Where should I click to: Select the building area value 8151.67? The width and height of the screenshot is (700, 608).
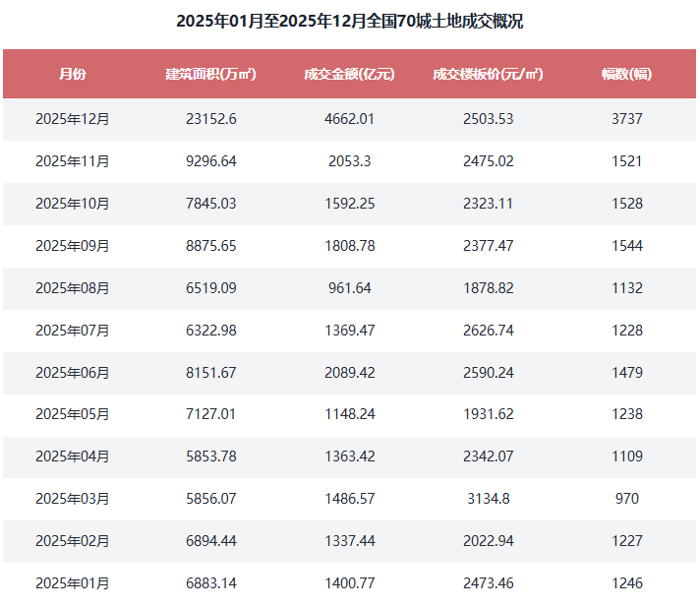(211, 373)
